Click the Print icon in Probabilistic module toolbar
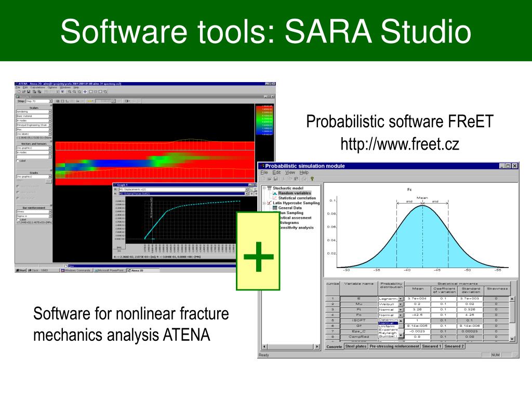 303,179
